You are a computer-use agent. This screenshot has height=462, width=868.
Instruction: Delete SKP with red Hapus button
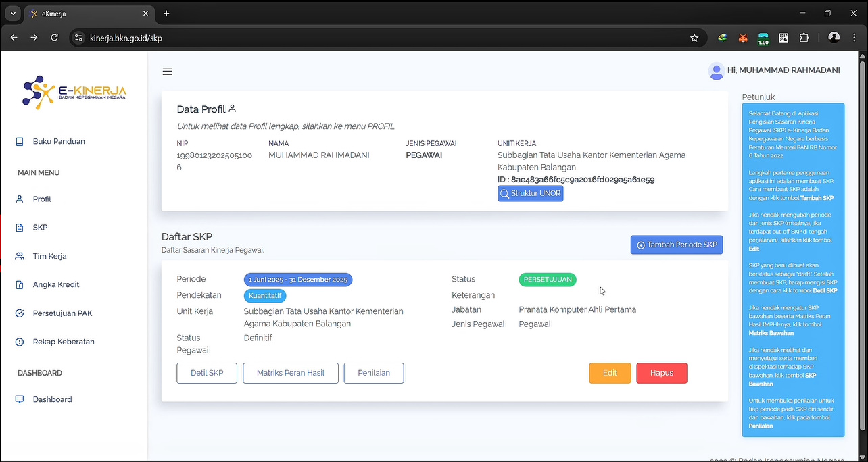(x=661, y=374)
